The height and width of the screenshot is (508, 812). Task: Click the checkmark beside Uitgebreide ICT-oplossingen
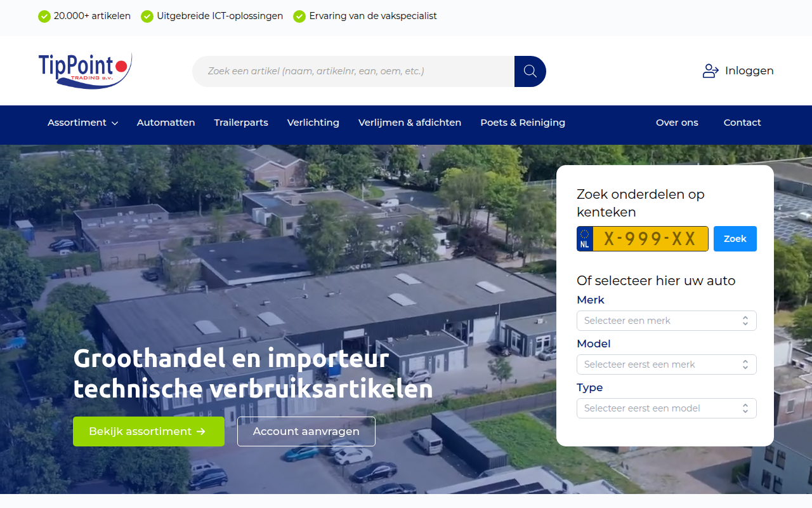tap(147, 17)
